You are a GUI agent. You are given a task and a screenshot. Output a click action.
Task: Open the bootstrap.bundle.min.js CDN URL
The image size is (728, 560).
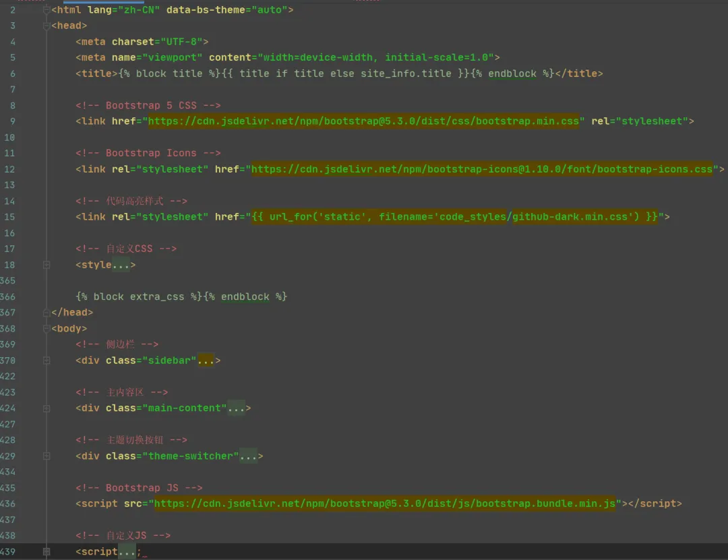pos(385,504)
